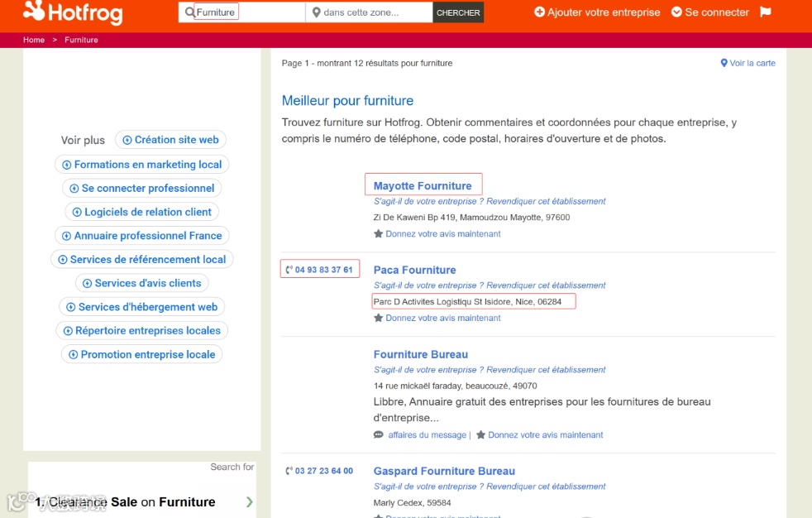Image resolution: width=812 pixels, height=518 pixels.
Task: Click the plus icon on Se connecter professionnel
Action: click(x=74, y=189)
